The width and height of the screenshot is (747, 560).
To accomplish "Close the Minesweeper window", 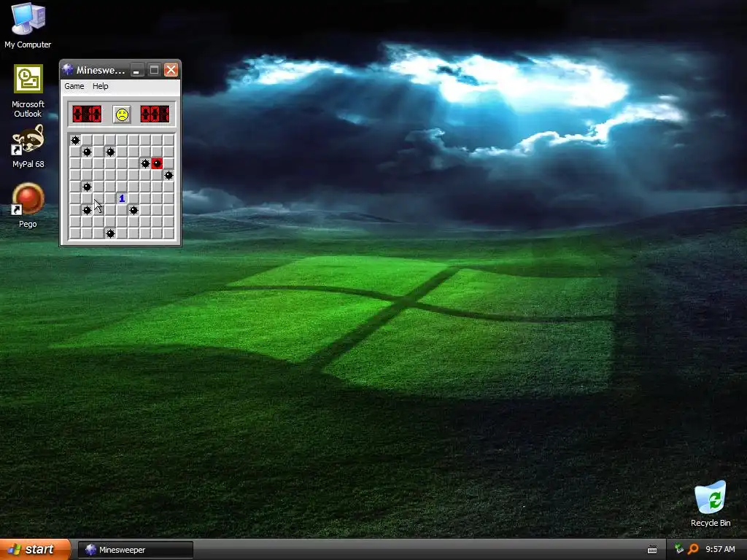I will click(171, 70).
